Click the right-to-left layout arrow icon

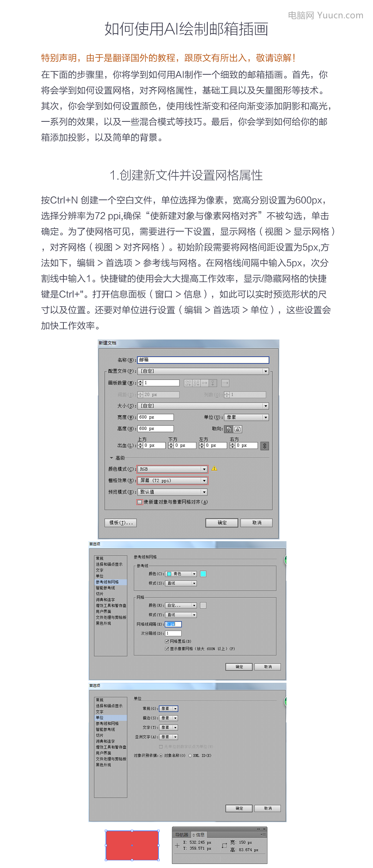pos(225,383)
